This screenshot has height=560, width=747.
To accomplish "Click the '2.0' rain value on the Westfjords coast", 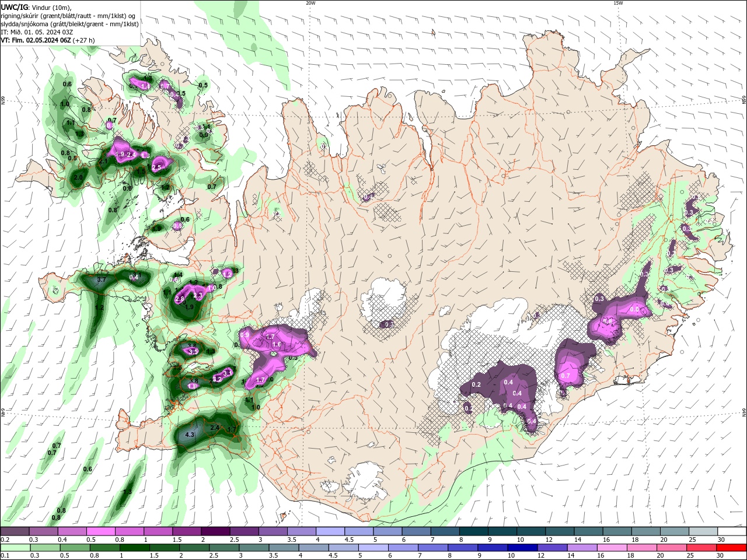I will point(78,177).
